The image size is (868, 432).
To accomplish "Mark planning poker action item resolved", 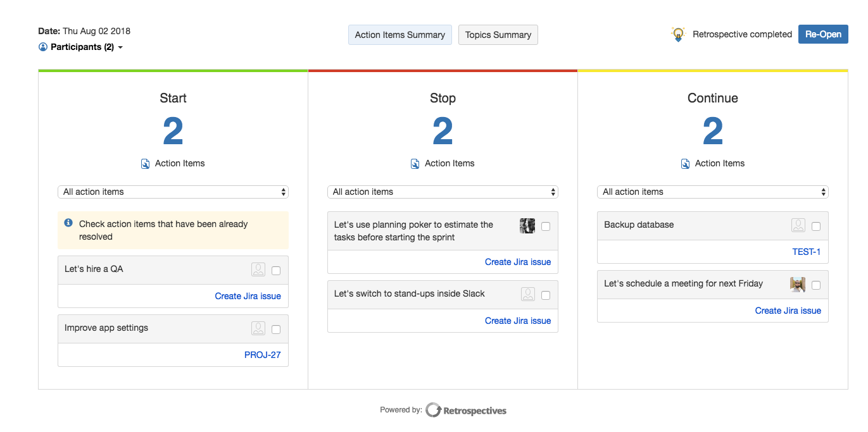I will [546, 226].
